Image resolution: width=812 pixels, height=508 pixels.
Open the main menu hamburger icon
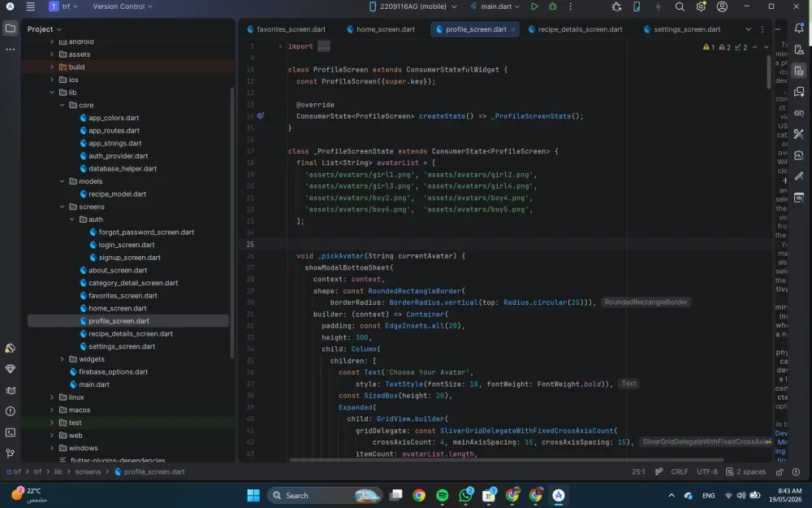[31, 7]
